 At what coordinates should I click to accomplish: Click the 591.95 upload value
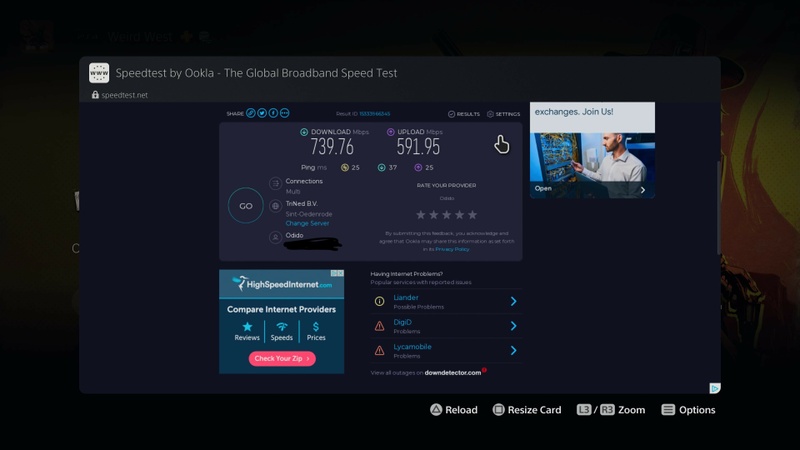coord(418,147)
